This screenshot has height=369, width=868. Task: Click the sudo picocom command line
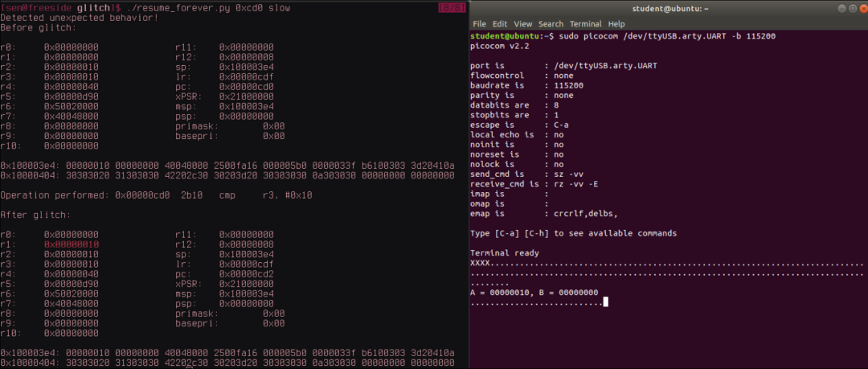pyautogui.click(x=667, y=36)
